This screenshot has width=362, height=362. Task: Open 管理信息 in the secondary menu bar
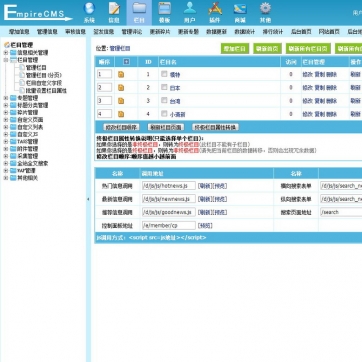click(x=47, y=32)
